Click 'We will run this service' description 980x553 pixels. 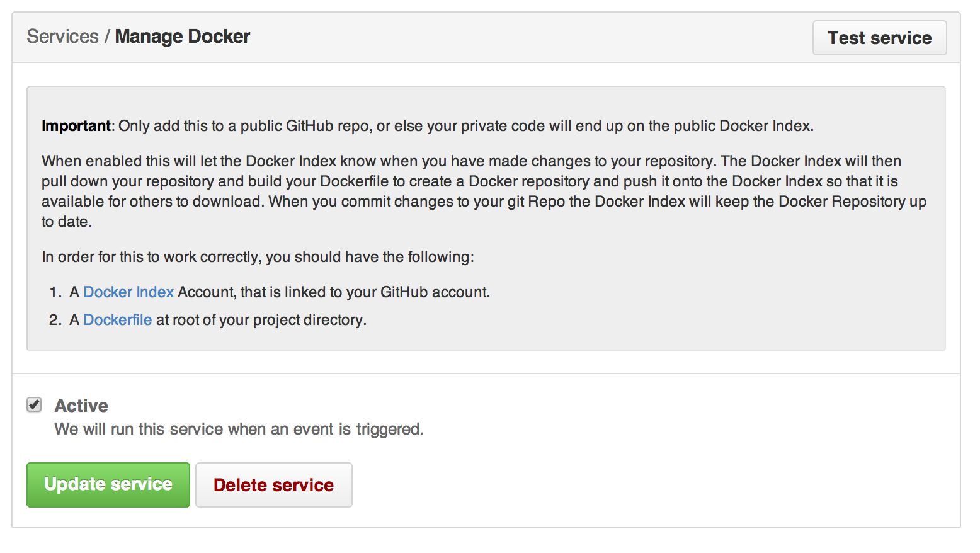coord(239,429)
